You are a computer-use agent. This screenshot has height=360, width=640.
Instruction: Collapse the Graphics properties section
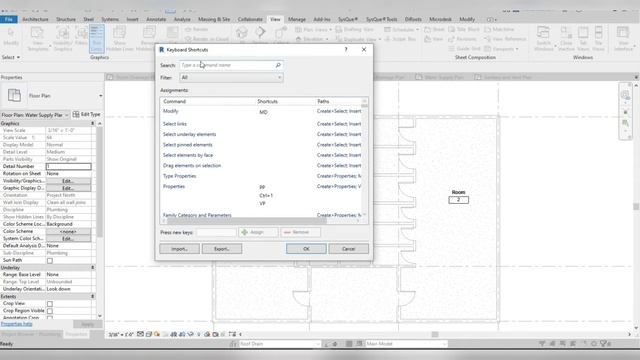click(x=93, y=123)
